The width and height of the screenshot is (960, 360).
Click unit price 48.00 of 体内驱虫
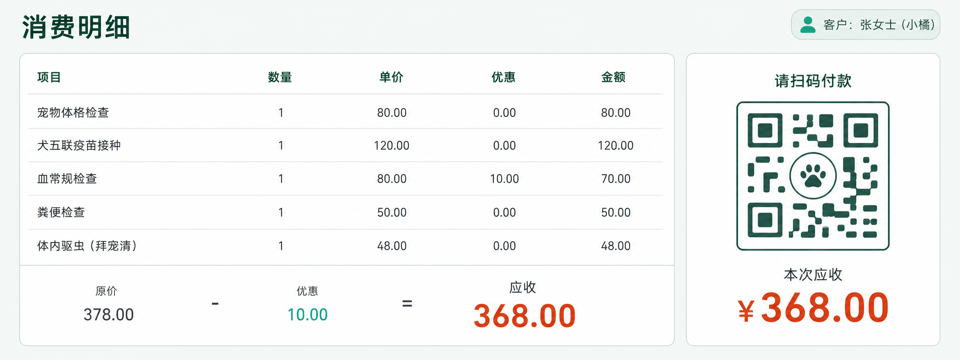coord(392,246)
